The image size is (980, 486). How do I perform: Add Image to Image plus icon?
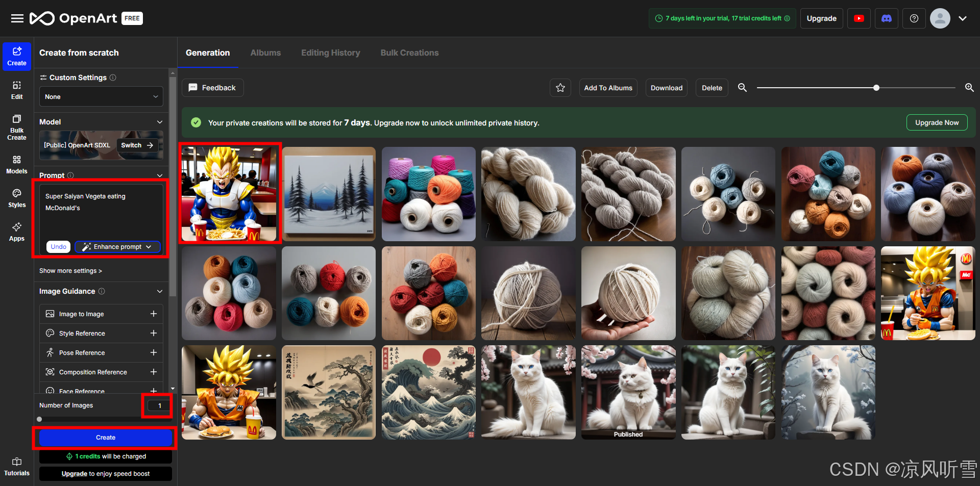154,314
